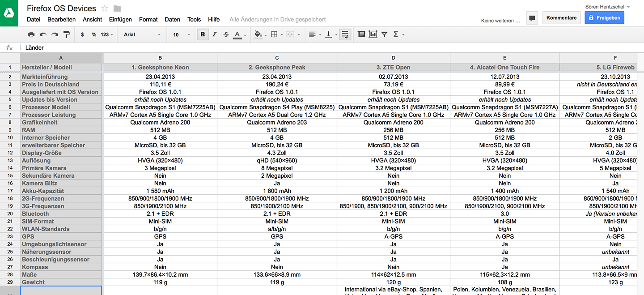
Task: Open the font size 10 dropdown
Action: coord(181,34)
